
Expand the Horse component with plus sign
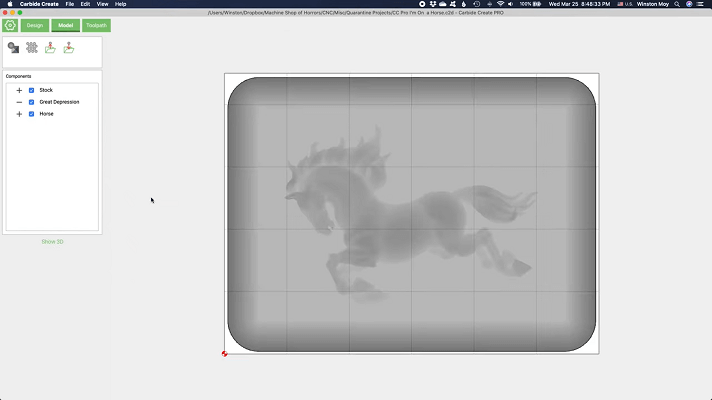pyautogui.click(x=19, y=114)
